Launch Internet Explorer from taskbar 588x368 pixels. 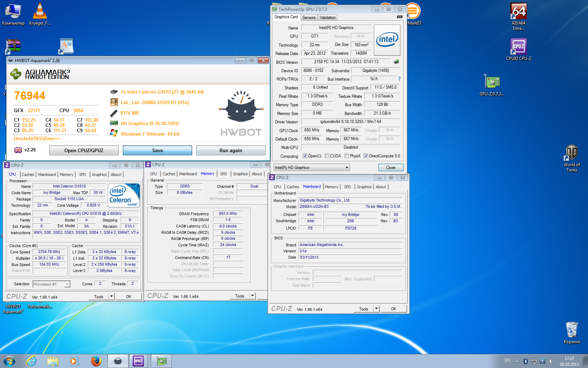pyautogui.click(x=31, y=361)
